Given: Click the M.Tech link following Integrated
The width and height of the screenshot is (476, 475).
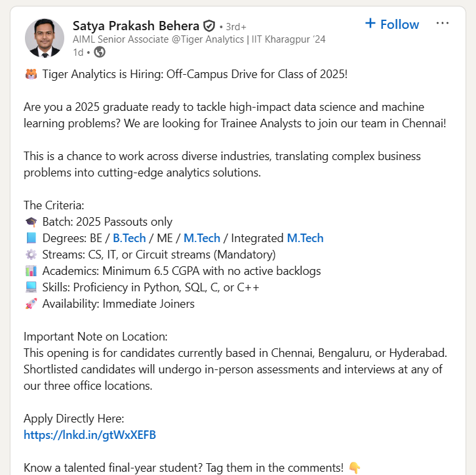Looking at the screenshot, I should click(x=305, y=238).
